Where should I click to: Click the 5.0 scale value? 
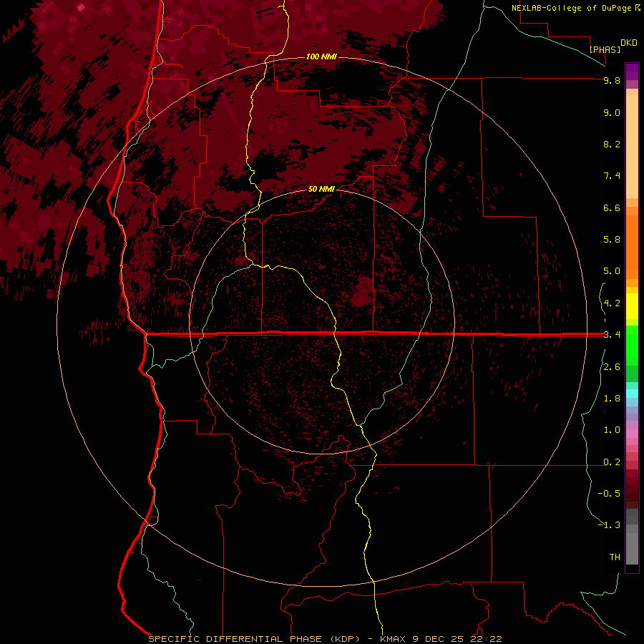612,271
